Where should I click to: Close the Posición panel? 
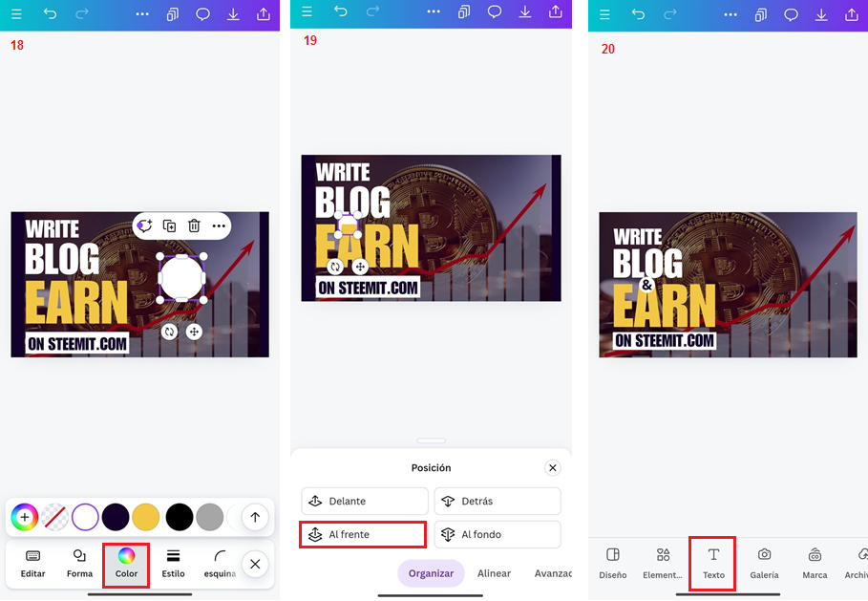tap(553, 468)
